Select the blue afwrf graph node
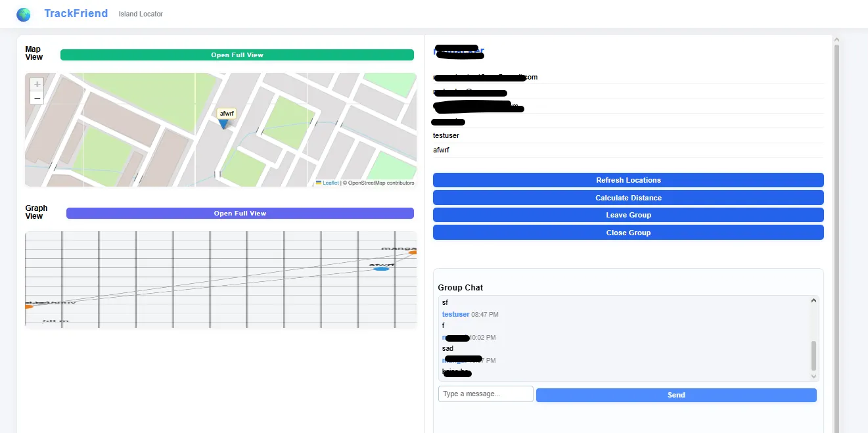This screenshot has width=868, height=433. [381, 269]
